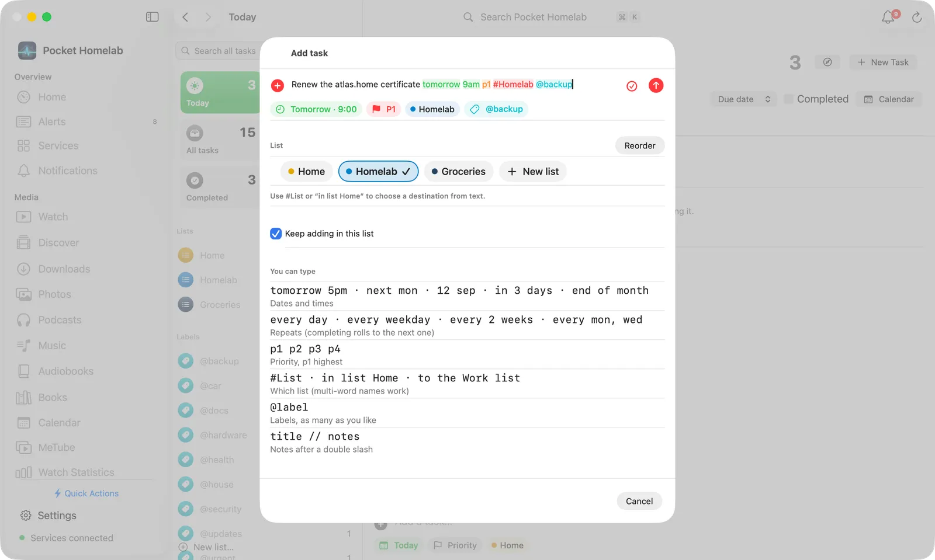Click the red circled checkmark icon
The image size is (935, 560).
coord(632,86)
